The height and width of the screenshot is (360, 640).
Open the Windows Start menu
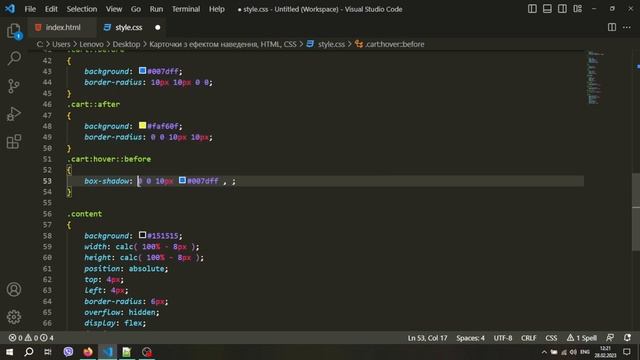tap(9, 351)
